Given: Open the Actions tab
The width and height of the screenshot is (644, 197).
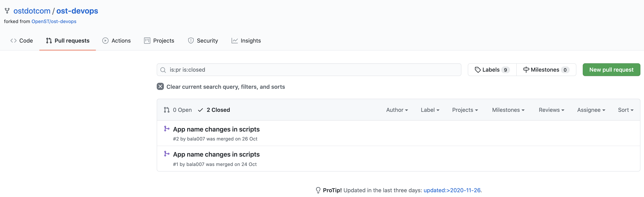Looking at the screenshot, I should coord(117,41).
